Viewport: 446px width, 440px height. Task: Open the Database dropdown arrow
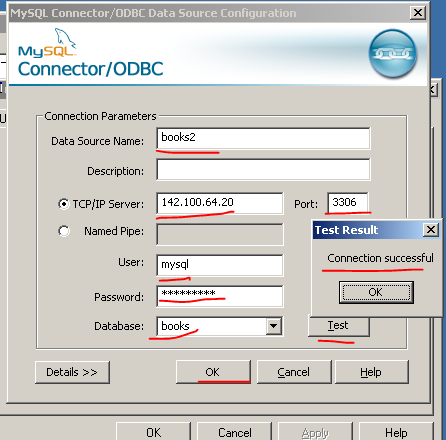pos(274,326)
